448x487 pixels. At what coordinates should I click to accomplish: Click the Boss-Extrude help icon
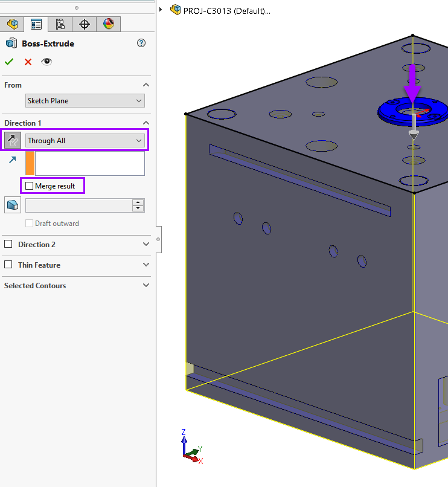point(141,43)
